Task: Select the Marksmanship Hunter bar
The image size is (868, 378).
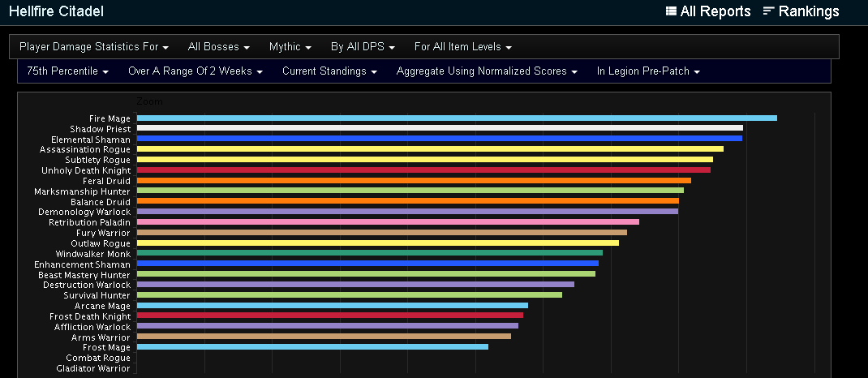Action: [410, 191]
